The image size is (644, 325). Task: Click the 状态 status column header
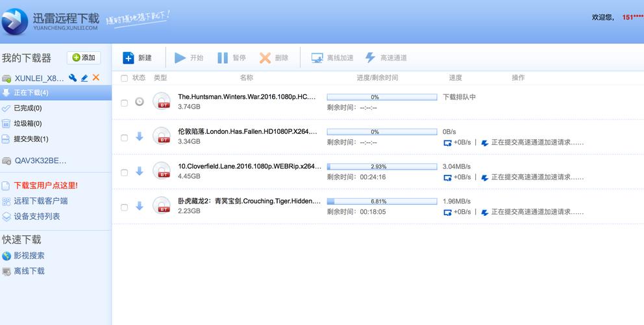point(139,78)
